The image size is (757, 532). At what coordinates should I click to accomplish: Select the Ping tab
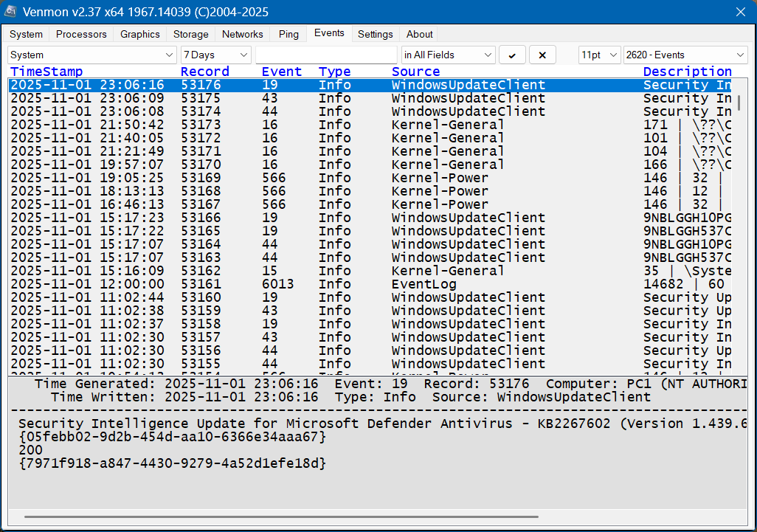pos(288,34)
